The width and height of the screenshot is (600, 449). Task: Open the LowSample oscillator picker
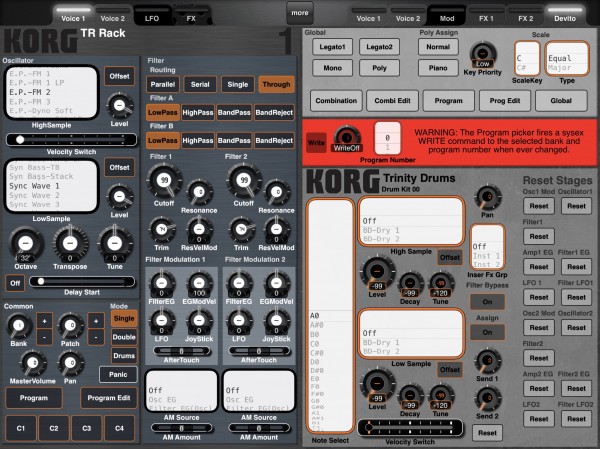52,186
